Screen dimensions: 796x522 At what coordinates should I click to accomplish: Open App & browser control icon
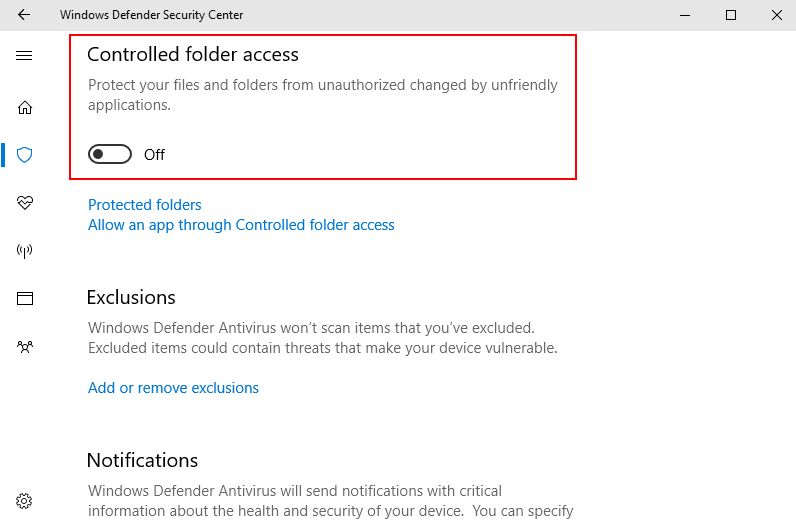coord(25,298)
